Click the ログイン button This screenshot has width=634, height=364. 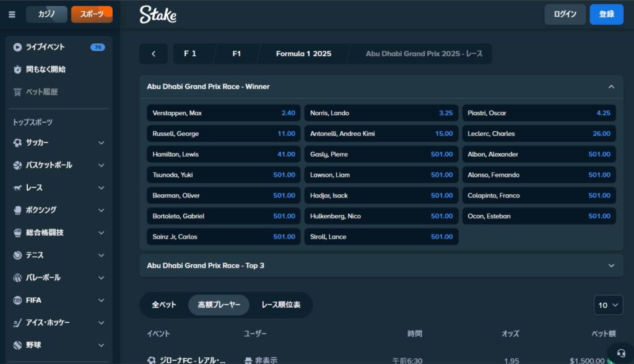coord(565,14)
